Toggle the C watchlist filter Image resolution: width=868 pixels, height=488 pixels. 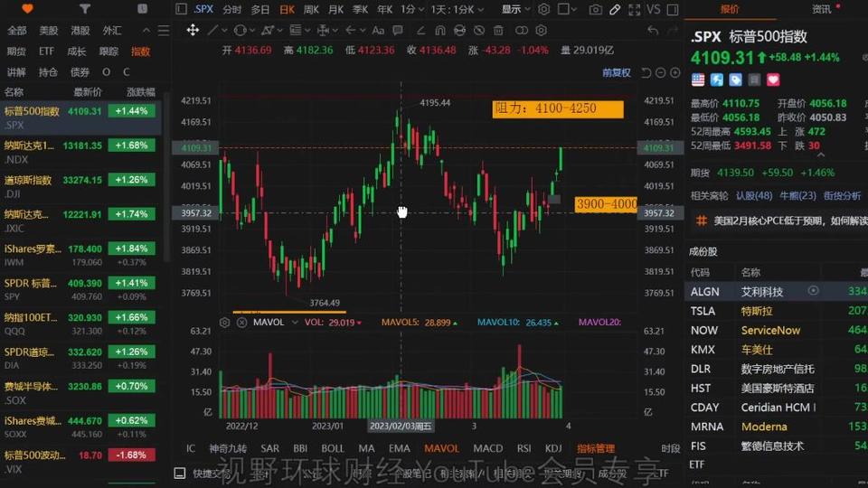point(127,72)
